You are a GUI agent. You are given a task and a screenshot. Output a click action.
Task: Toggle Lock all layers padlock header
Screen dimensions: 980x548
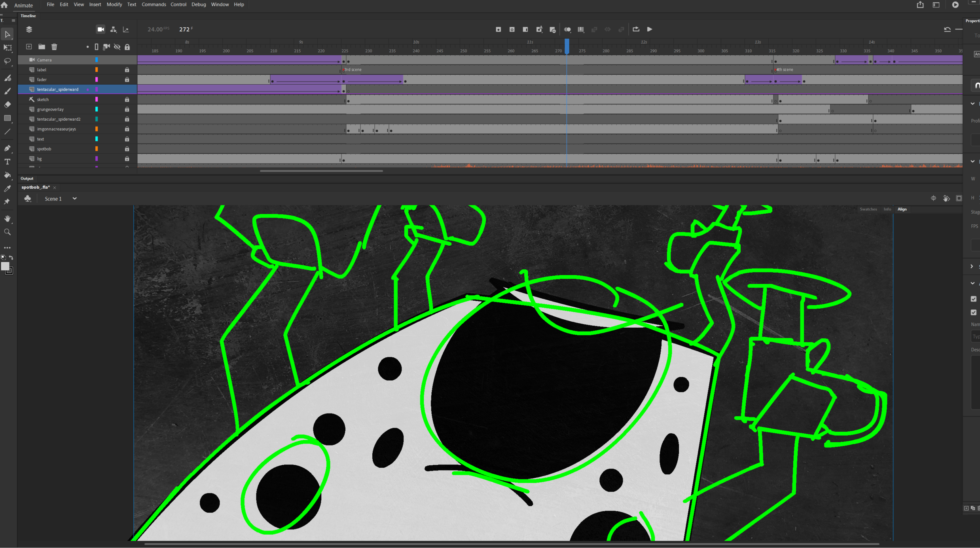(127, 47)
